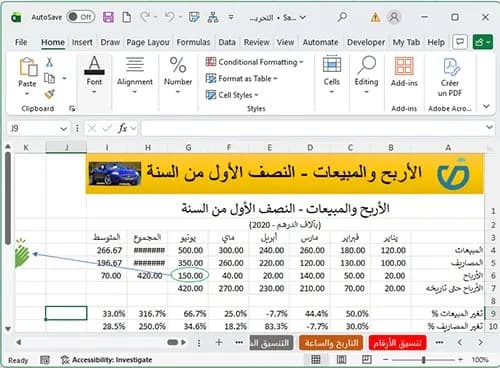The width and height of the screenshot is (500, 368).
Task: Click the zoom in plus button
Action: click(460, 360)
